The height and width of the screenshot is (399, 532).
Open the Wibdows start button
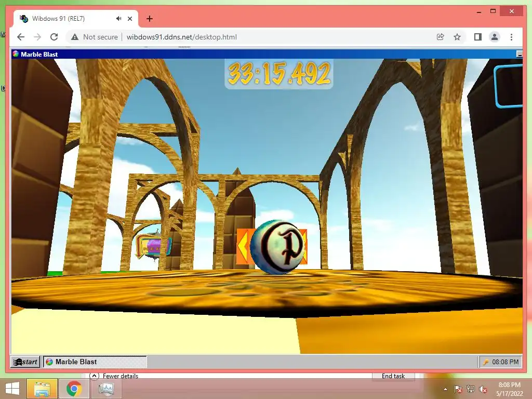(x=25, y=362)
